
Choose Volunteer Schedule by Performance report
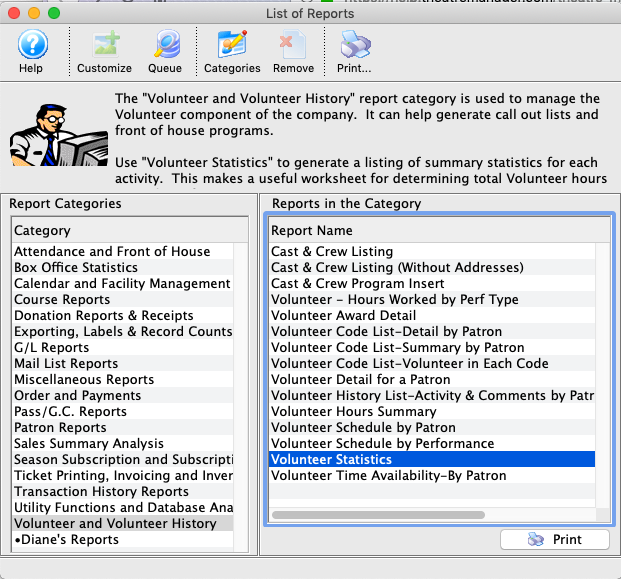432,444
